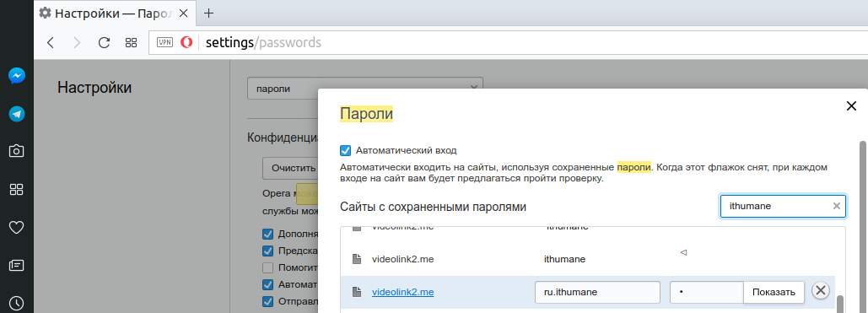Image resolution: width=868 pixels, height=313 pixels.
Task: Enable the Помогит… checkbox in settings
Action: coord(268,268)
